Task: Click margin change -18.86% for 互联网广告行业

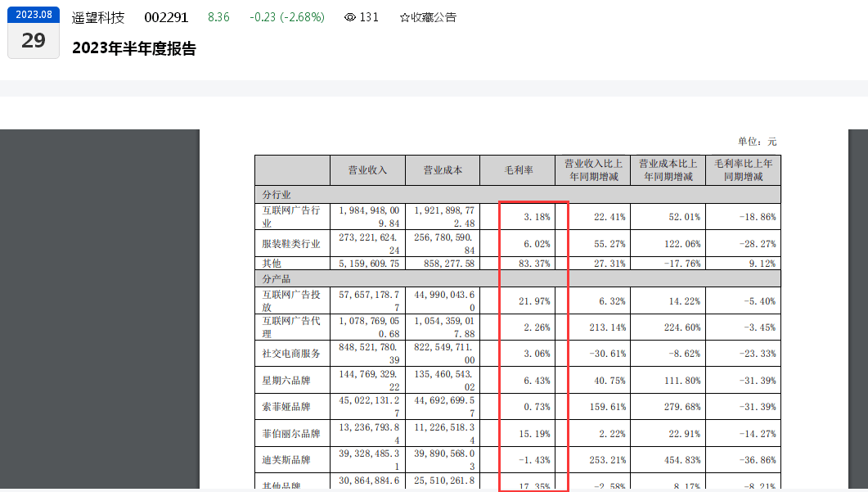Action: 758,217
